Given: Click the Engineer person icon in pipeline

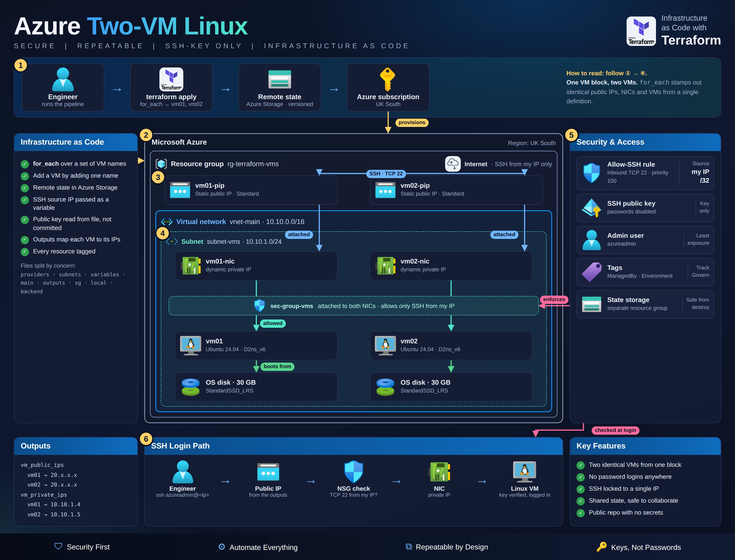Looking at the screenshot, I should 63,79.
